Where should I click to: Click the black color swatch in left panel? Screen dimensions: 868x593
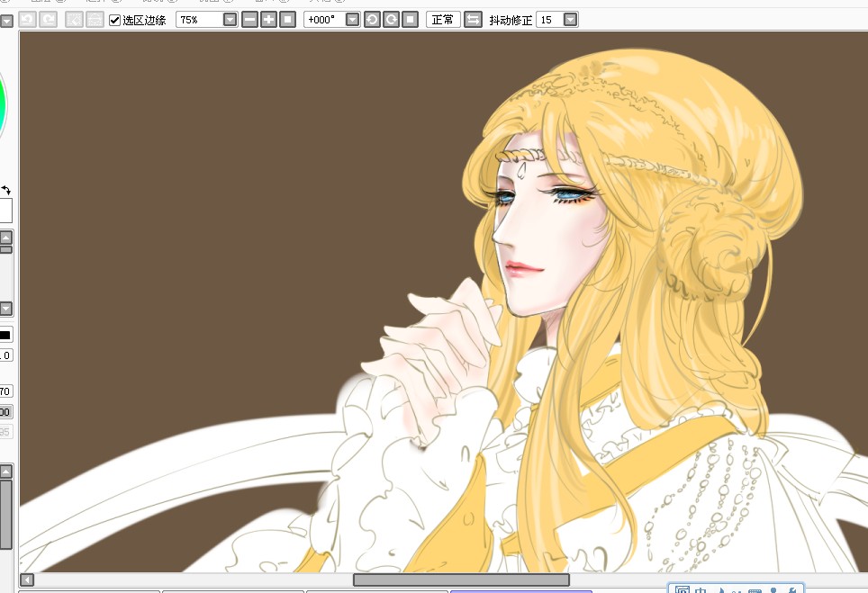[5, 335]
